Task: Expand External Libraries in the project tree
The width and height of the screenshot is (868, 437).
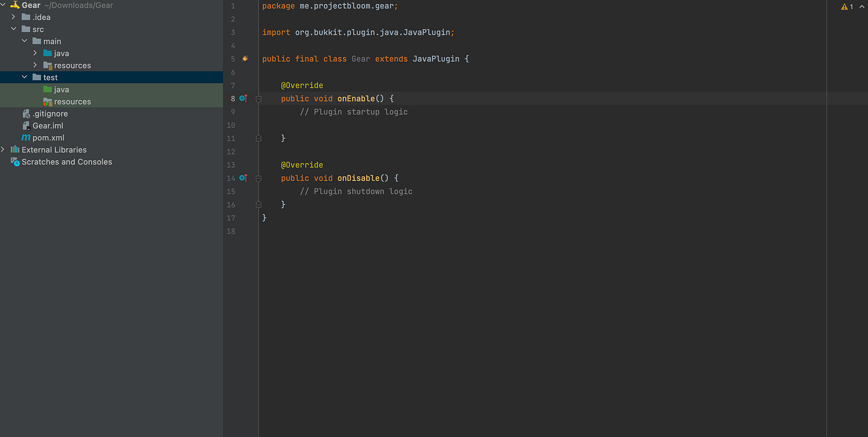Action: 4,149
